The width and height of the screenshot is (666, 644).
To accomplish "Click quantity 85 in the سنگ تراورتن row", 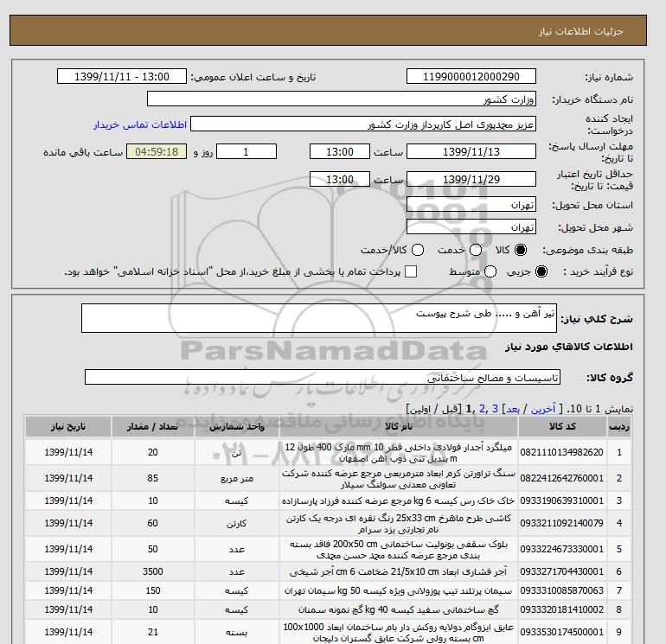I will (152, 478).
